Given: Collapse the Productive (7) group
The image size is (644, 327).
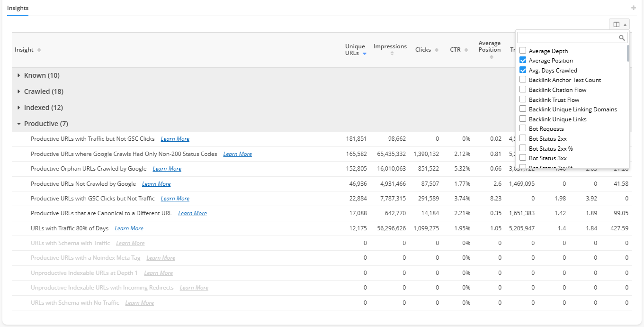Looking at the screenshot, I should pyautogui.click(x=19, y=124).
